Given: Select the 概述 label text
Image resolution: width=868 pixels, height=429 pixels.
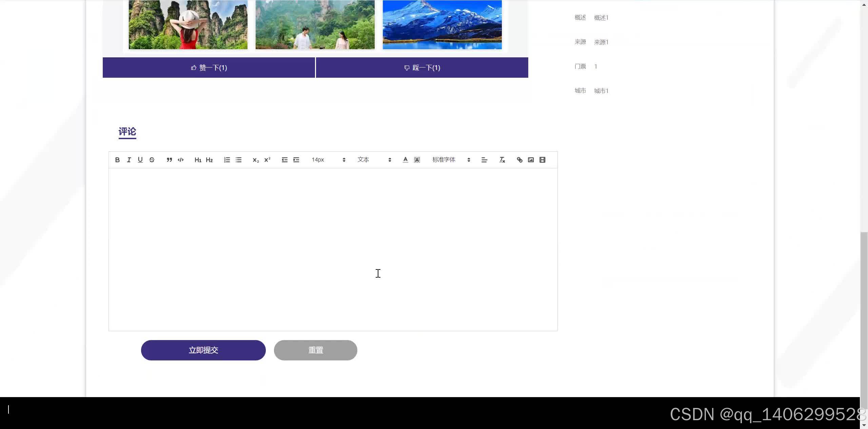Looking at the screenshot, I should coord(580,18).
